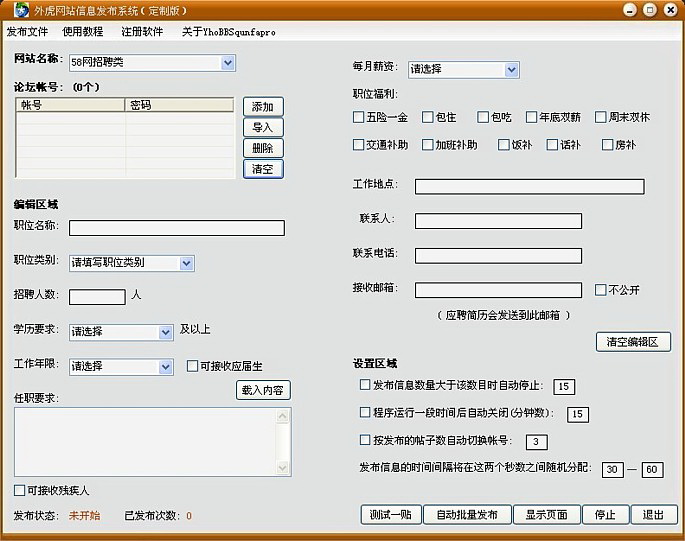Tick the 可接收应届生 checkbox
Screen dimensions: 685x541
(192, 366)
